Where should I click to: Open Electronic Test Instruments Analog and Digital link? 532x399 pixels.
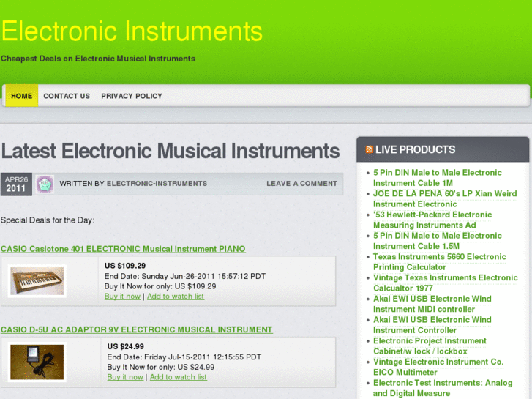click(443, 388)
